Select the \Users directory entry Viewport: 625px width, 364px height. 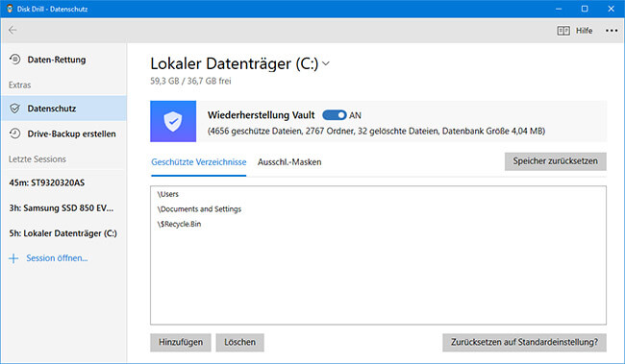click(x=168, y=194)
